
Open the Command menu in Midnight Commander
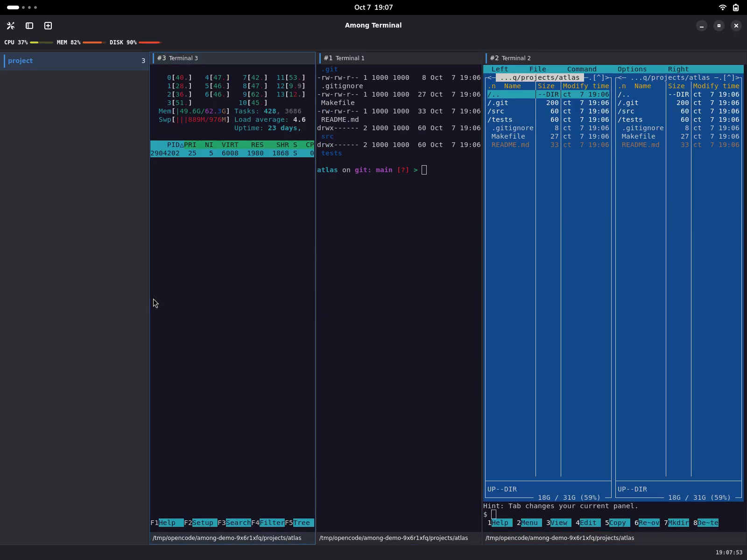click(582, 69)
